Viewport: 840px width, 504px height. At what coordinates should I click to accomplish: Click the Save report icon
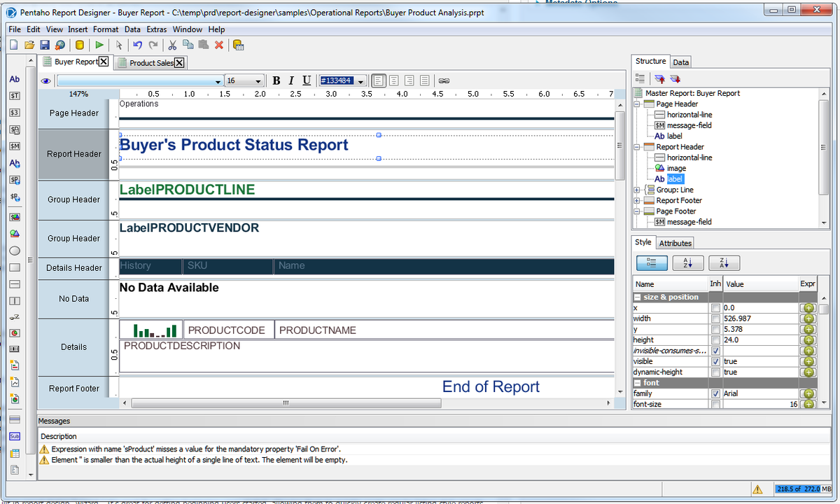[44, 45]
